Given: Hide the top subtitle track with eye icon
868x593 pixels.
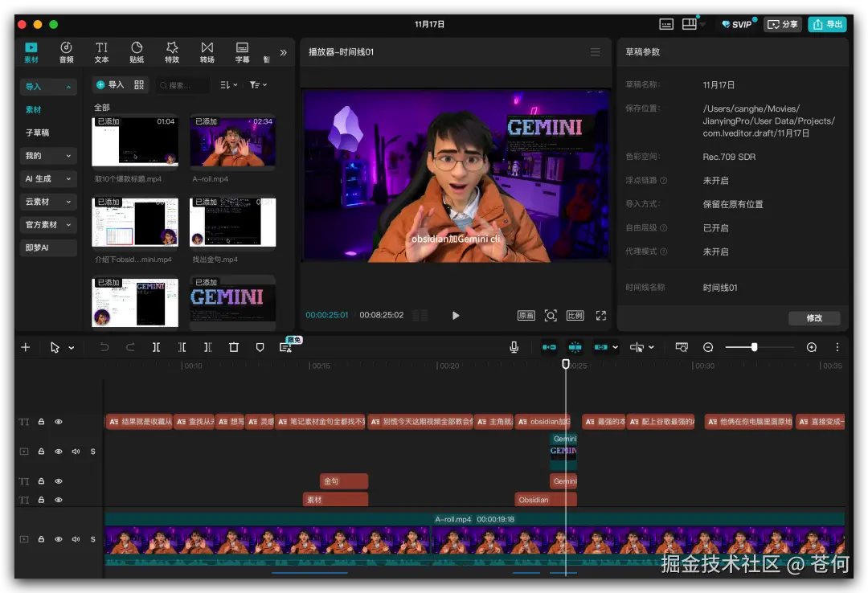Looking at the screenshot, I should pyautogui.click(x=59, y=422).
